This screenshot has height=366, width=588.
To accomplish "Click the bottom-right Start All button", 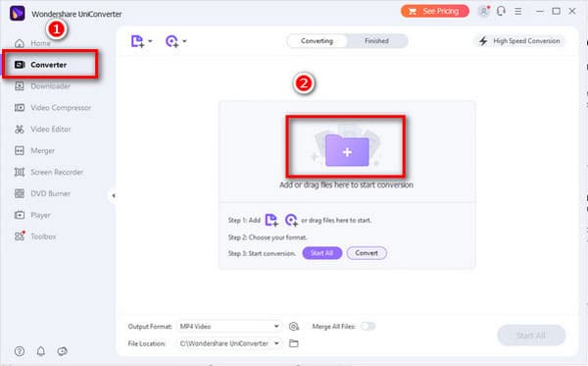I will coord(531,336).
